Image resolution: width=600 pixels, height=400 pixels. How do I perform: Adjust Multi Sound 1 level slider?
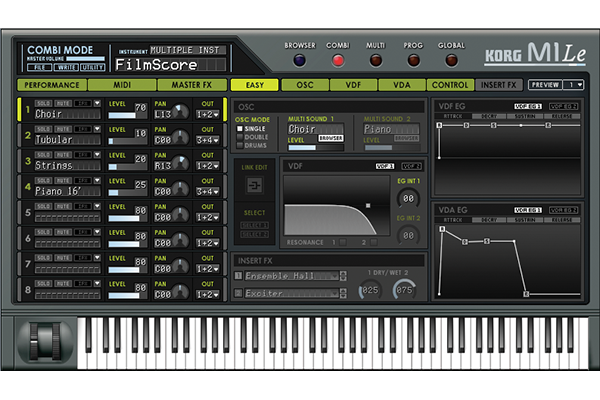[x=315, y=147]
